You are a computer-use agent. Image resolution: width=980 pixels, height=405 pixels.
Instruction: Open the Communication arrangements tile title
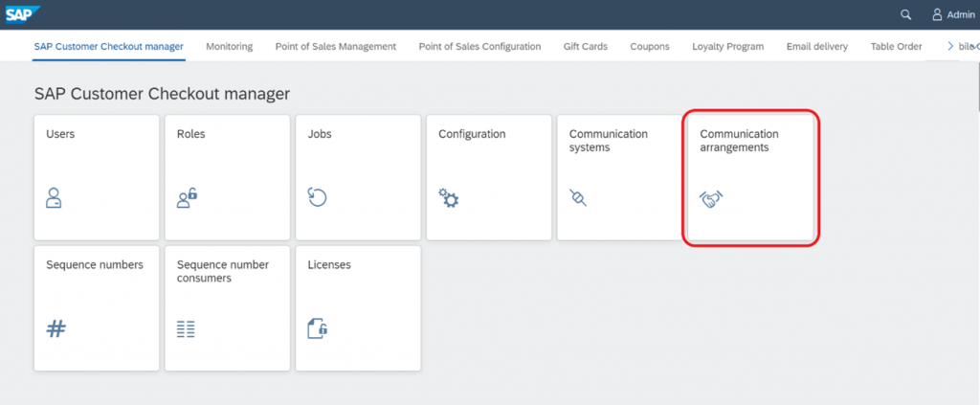[x=740, y=141]
